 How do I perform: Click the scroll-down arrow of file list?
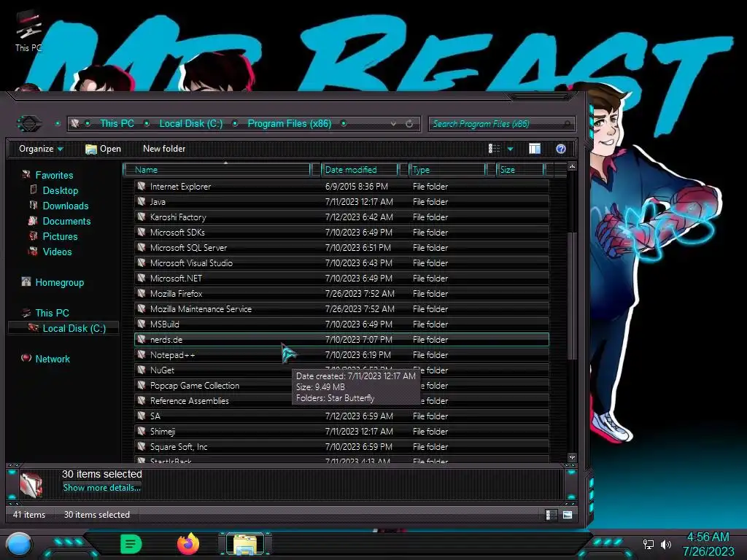pyautogui.click(x=572, y=458)
